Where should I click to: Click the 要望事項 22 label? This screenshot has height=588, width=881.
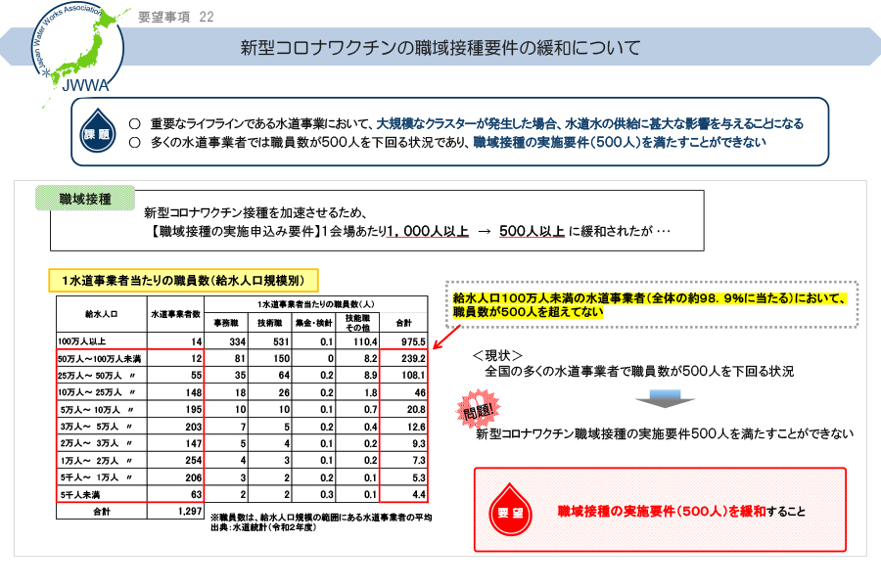click(x=176, y=18)
